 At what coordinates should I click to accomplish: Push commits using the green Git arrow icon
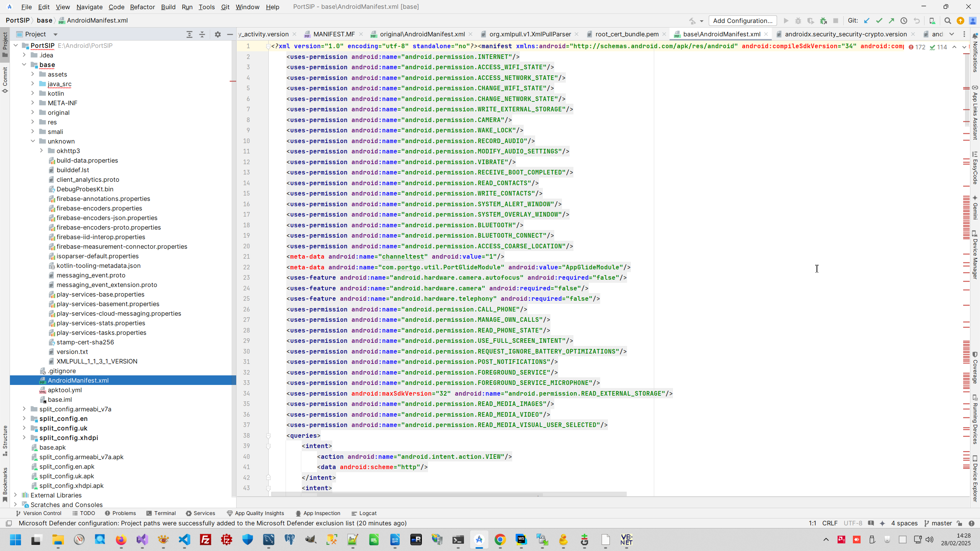[x=891, y=21]
